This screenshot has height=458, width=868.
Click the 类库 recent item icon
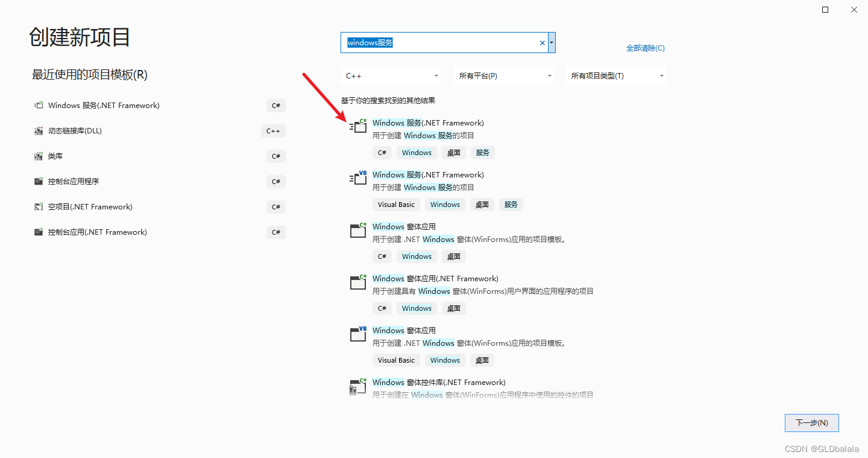39,156
